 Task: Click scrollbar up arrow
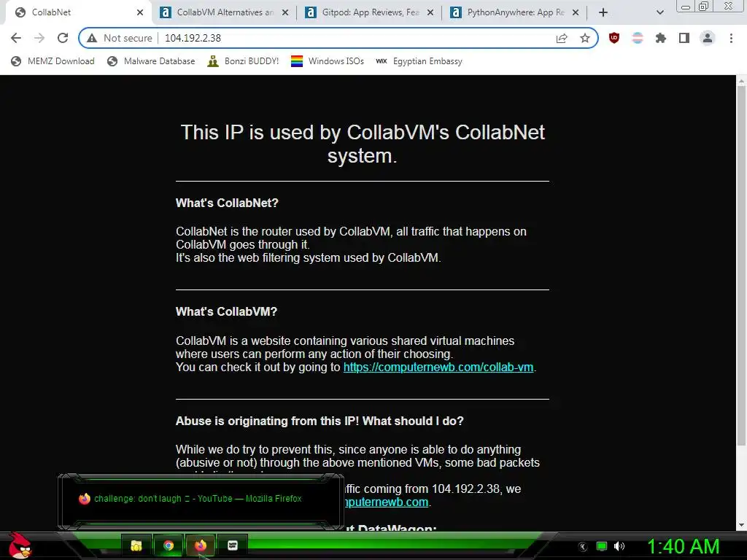(x=742, y=81)
